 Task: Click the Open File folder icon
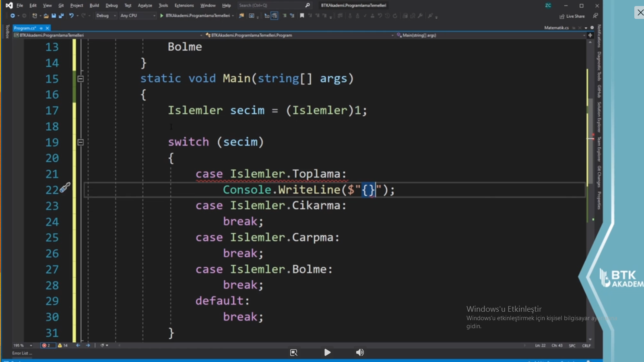pyautogui.click(x=46, y=16)
